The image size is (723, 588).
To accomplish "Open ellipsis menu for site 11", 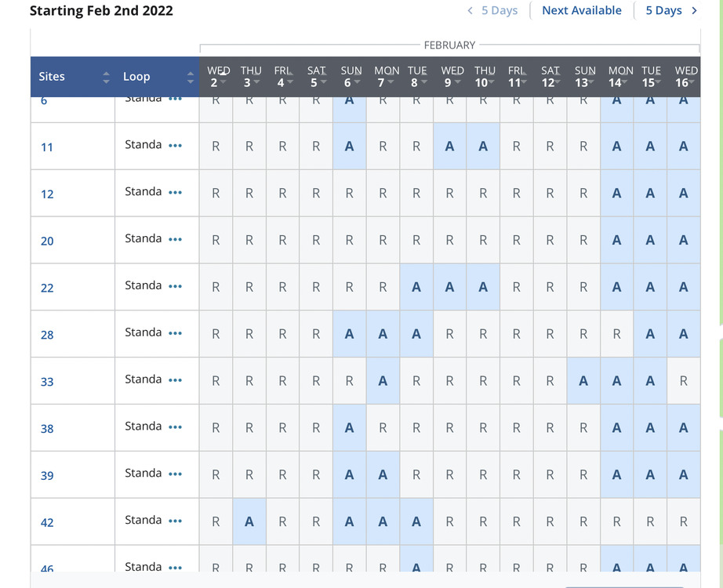I will (175, 146).
